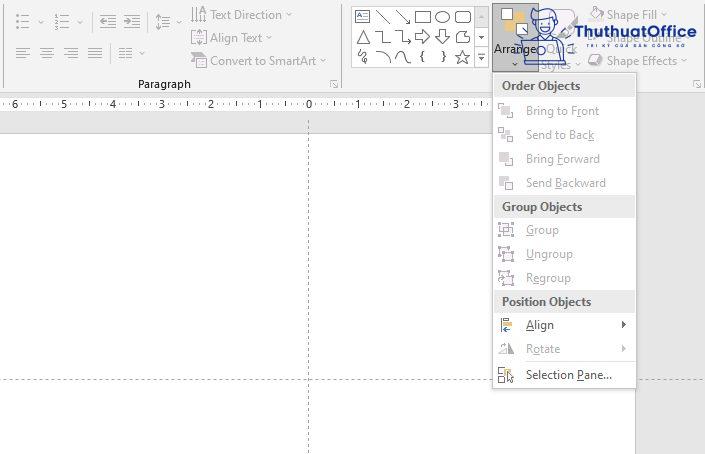Open the Shape Fill dropdown
Viewport: 705px width, 454px height.
(x=629, y=15)
